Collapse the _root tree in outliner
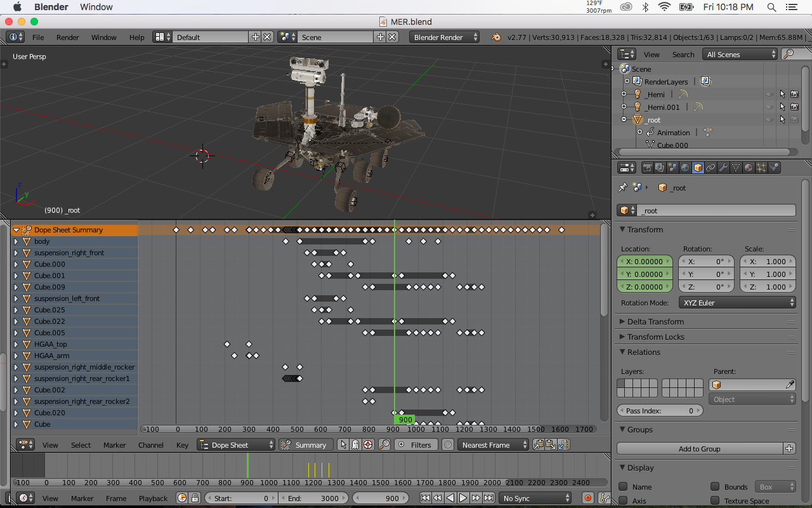This screenshot has width=812, height=508. coord(624,120)
